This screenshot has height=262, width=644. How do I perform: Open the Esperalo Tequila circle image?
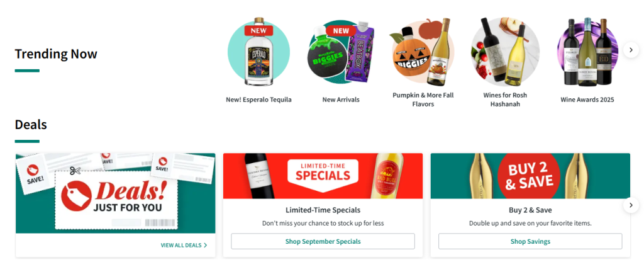click(258, 52)
